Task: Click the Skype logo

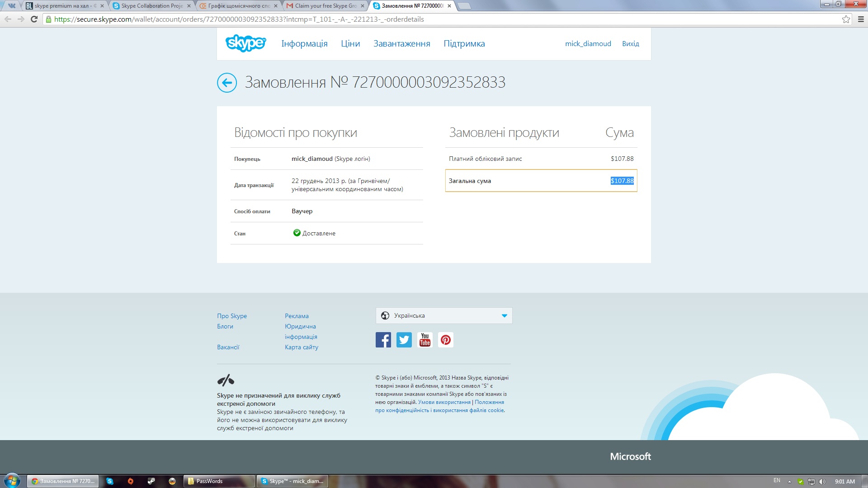Action: 245,43
